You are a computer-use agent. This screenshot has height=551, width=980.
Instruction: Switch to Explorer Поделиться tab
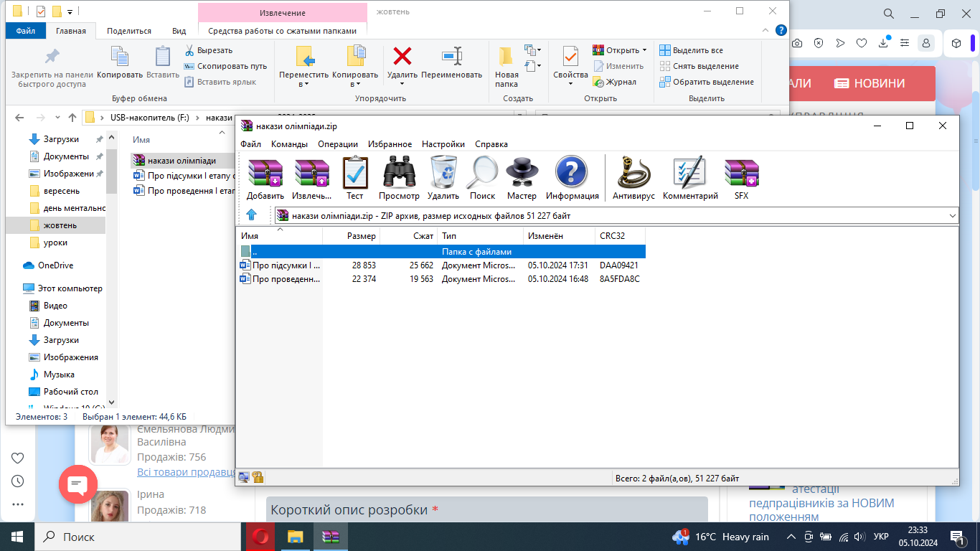(x=129, y=31)
